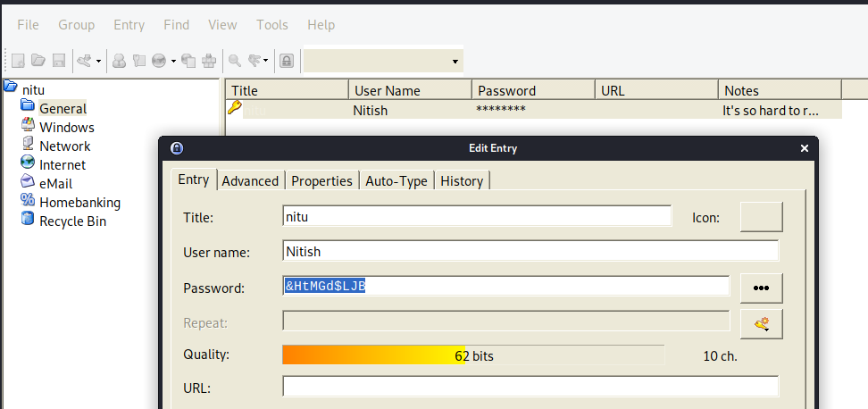868x409 pixels.
Task: Click the URL input field
Action: point(530,387)
